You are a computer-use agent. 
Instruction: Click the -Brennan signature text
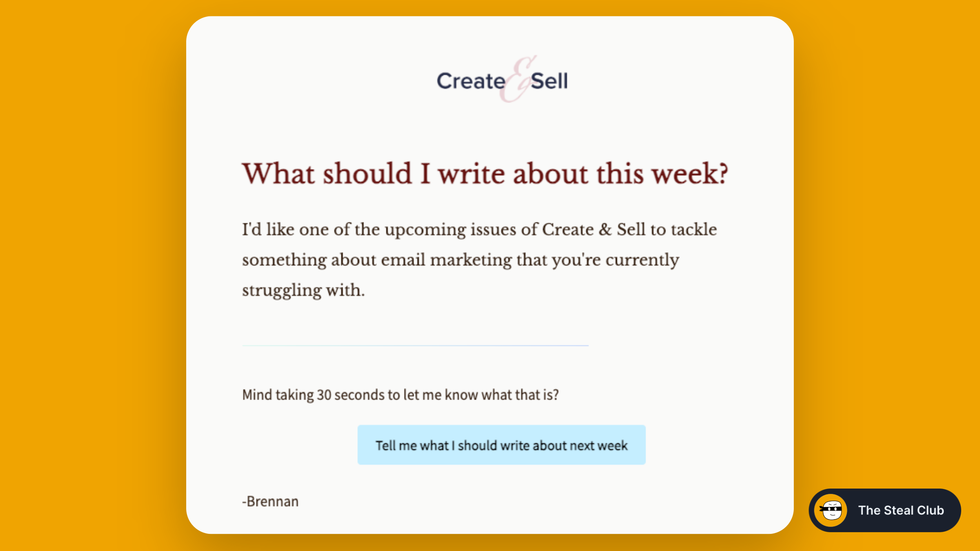(270, 501)
